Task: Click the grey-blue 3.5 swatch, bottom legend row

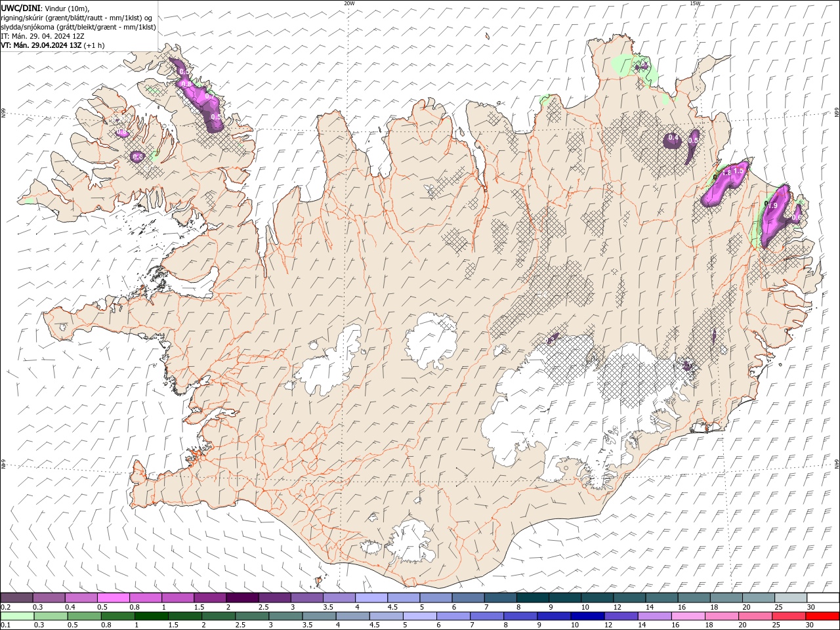Action: coord(319,616)
